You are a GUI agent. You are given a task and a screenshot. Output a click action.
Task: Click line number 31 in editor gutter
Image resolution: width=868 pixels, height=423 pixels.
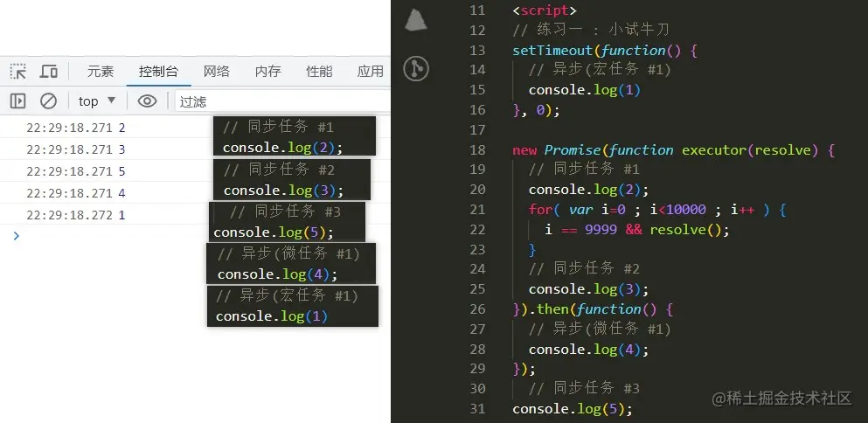point(477,409)
